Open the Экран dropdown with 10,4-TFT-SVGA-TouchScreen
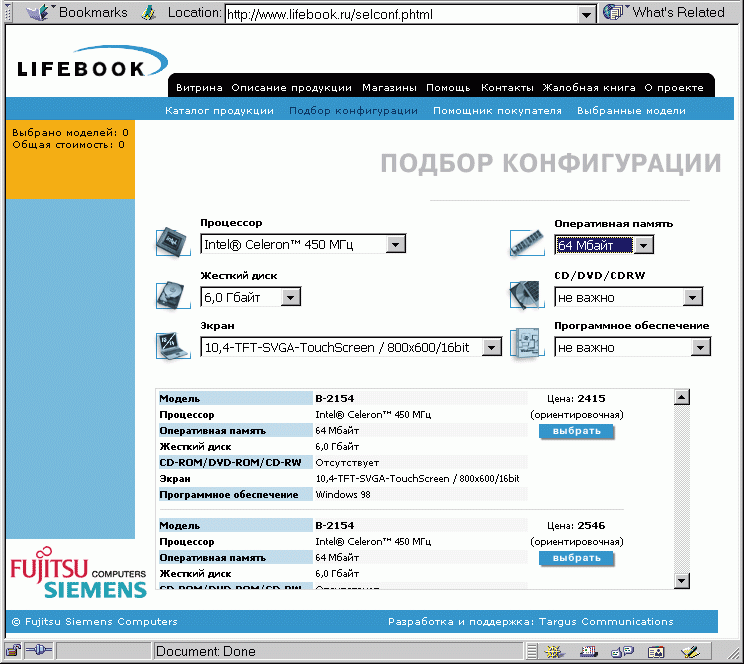744x664 pixels. coord(351,348)
